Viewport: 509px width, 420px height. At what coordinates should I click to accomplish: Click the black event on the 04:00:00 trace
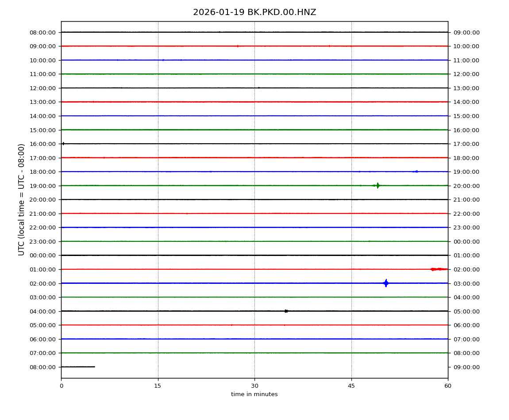[286, 311]
